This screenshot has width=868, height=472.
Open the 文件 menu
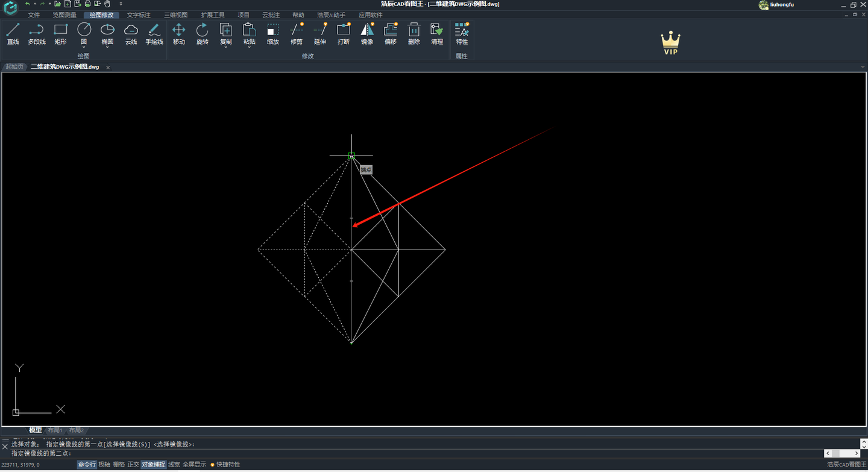[34, 15]
